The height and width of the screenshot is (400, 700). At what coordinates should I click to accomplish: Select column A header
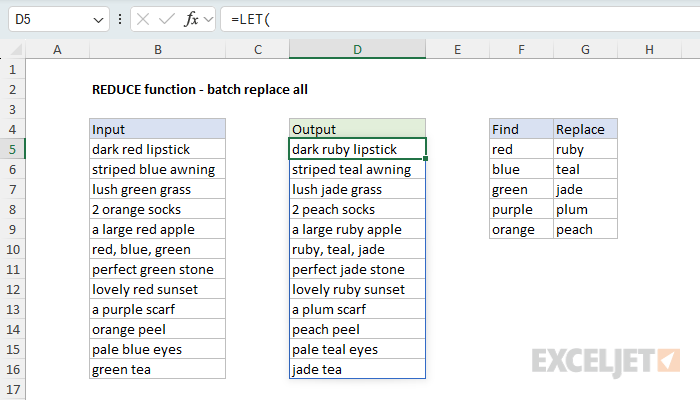[x=57, y=50]
